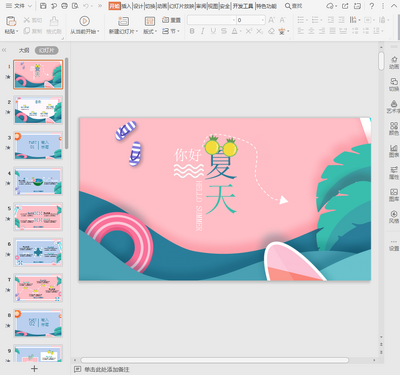Toggle Underline formatting
This screenshot has height=375, width=400.
click(213, 31)
